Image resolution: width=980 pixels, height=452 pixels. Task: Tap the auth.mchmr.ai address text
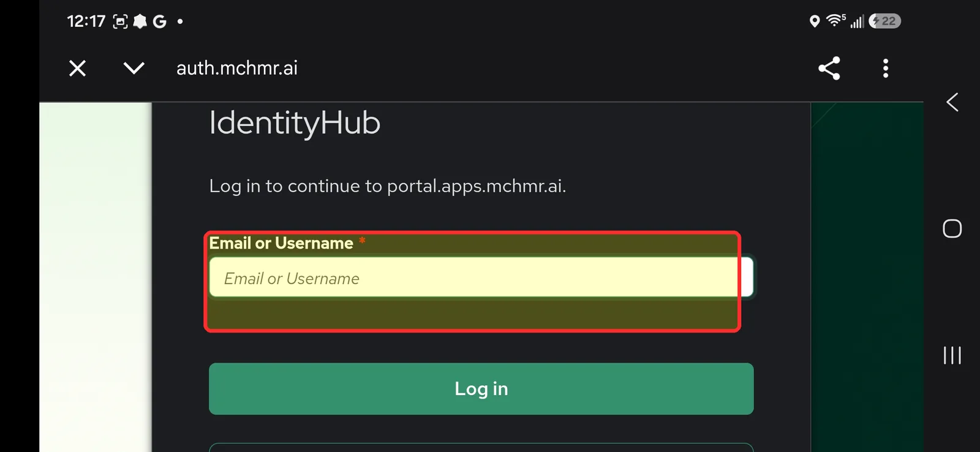pos(237,68)
